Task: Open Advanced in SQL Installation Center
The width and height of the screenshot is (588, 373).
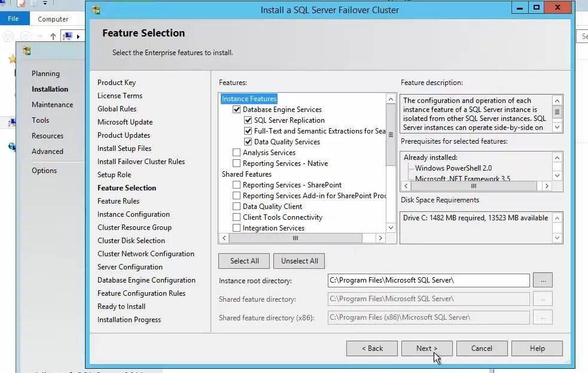Action: pos(47,151)
